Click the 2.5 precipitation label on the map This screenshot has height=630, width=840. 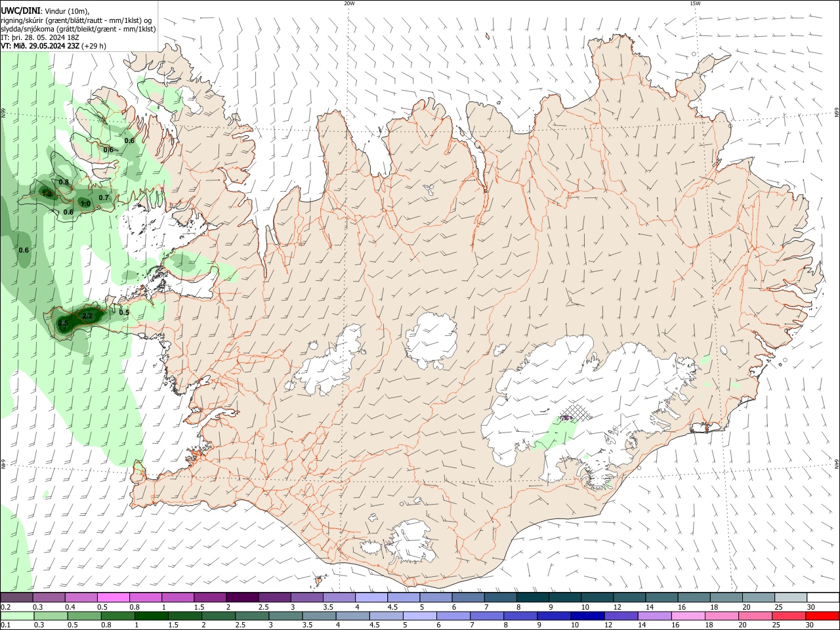(x=64, y=324)
